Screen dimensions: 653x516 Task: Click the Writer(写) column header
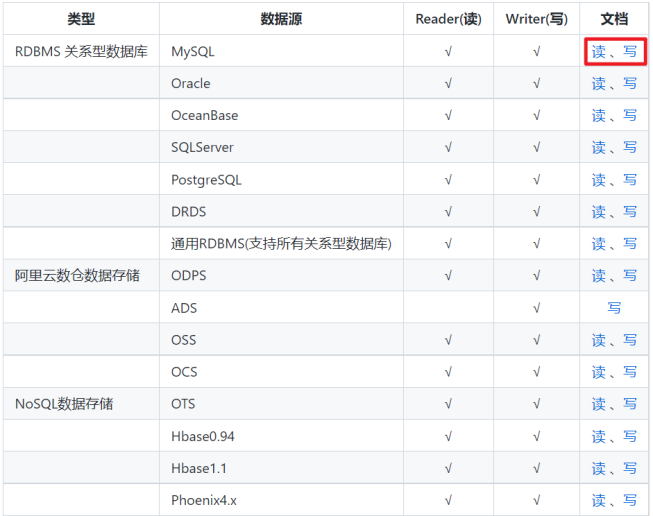pyautogui.click(x=536, y=19)
